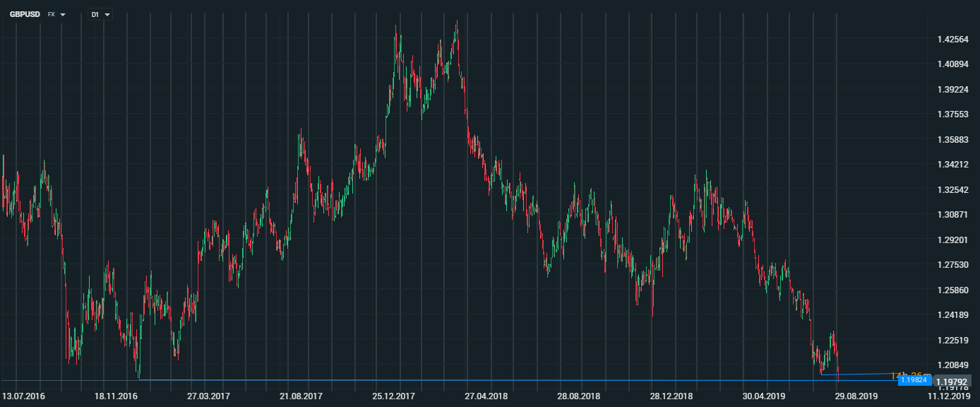
Task: Click the 1.42564 price axis level
Action: (952, 39)
